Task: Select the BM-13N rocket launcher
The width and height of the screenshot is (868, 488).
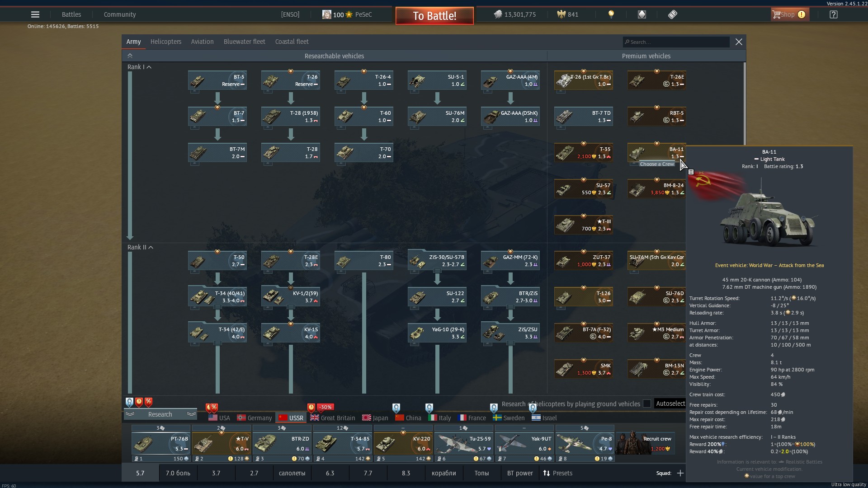Action: [x=657, y=369]
